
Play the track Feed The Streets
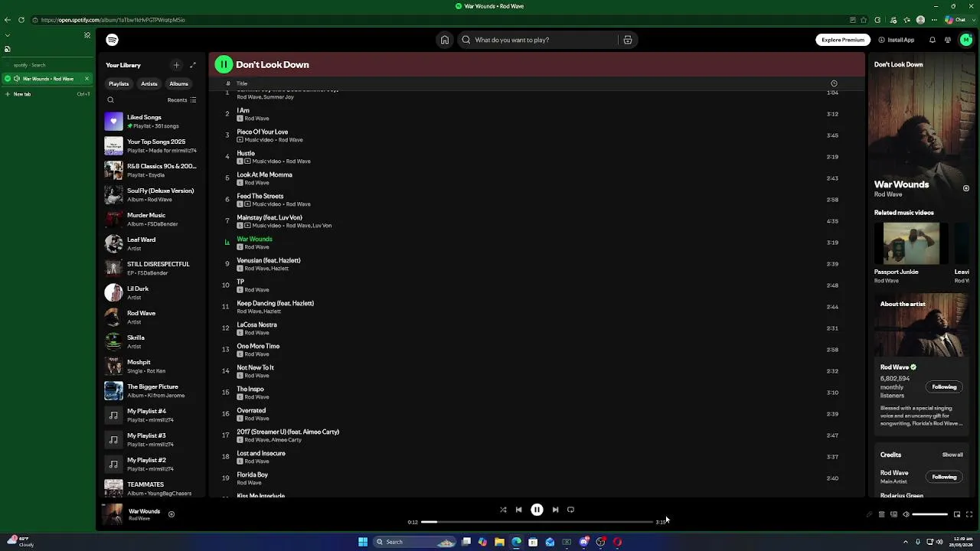(x=260, y=196)
